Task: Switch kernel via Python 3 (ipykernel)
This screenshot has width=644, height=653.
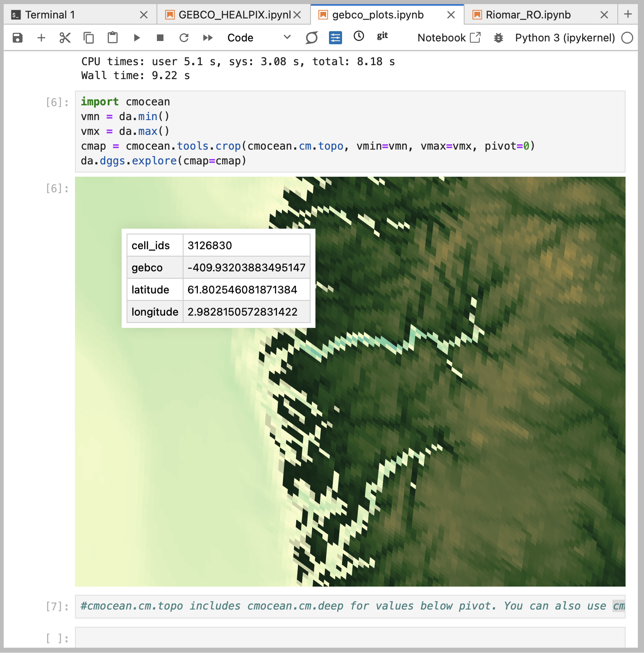Action: click(x=565, y=38)
